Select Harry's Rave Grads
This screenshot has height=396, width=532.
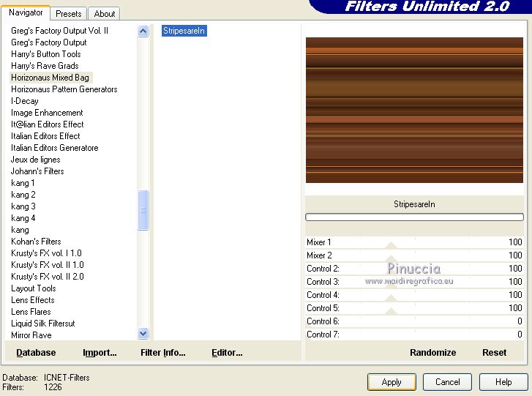(x=45, y=66)
